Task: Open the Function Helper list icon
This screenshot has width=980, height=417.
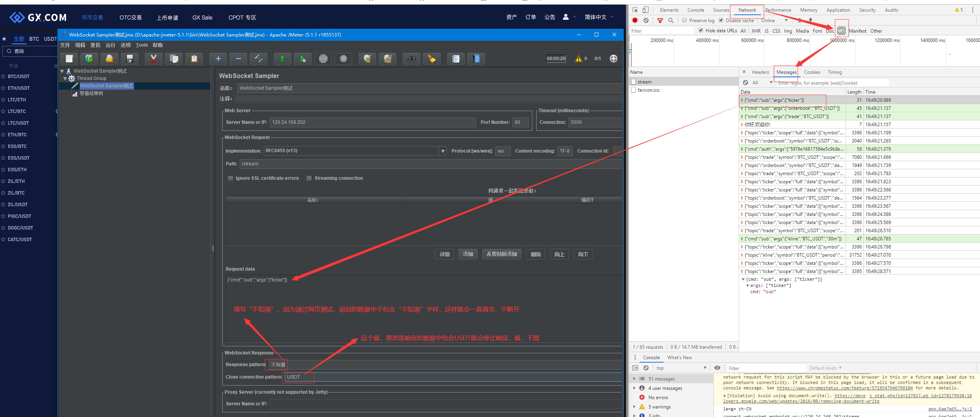Action: (456, 59)
